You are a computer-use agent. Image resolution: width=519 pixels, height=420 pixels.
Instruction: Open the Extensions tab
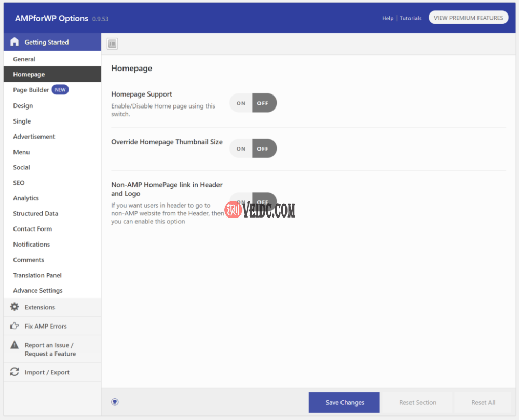52,307
